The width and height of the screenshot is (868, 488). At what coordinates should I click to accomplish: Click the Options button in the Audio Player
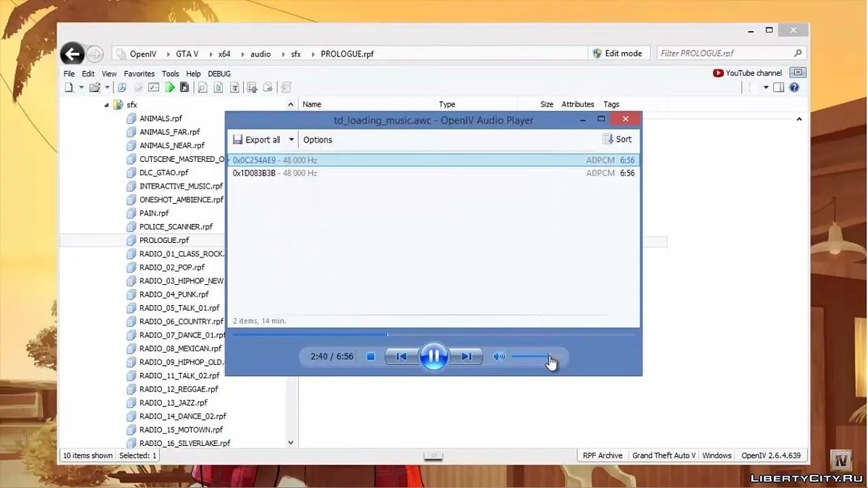(x=318, y=140)
